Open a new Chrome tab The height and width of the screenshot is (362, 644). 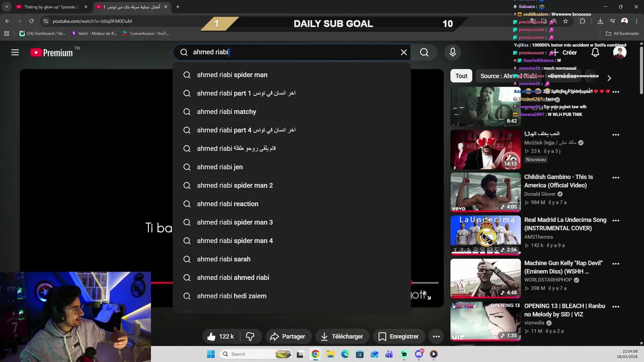(178, 7)
